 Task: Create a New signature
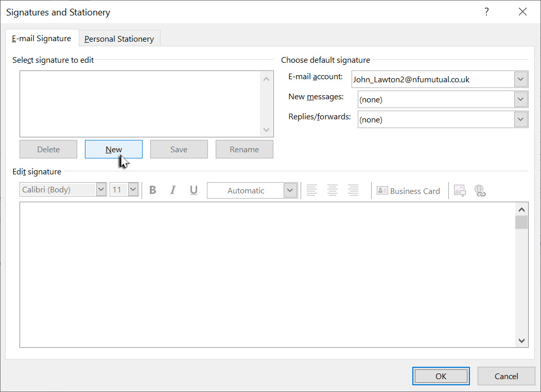coord(113,149)
